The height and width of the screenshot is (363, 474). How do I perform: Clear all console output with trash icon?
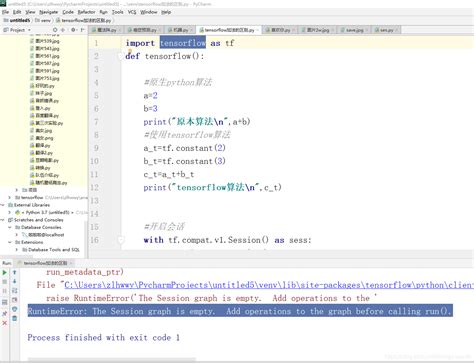15,319
